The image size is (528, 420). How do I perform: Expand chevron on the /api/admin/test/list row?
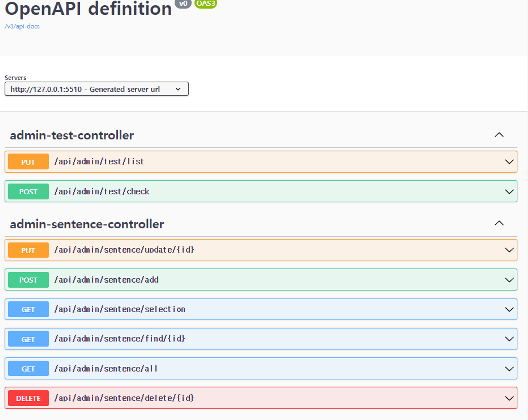point(509,162)
